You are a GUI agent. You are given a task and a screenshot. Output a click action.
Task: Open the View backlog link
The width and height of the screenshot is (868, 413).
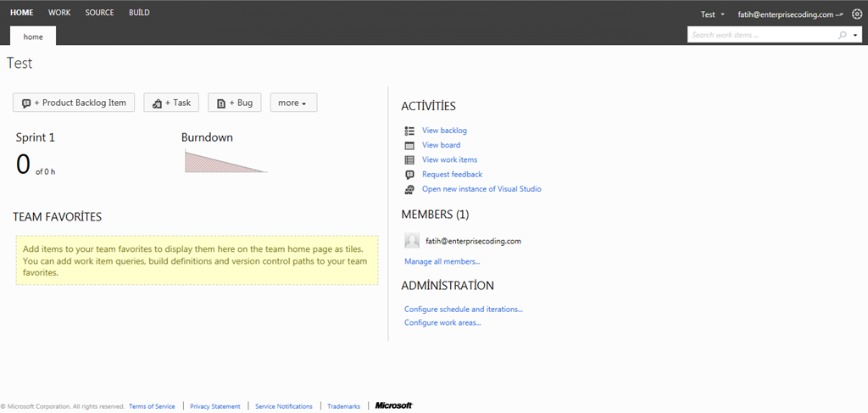444,131
